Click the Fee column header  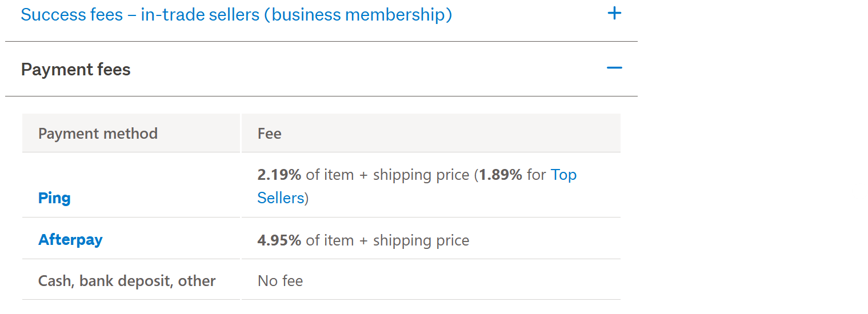click(270, 134)
